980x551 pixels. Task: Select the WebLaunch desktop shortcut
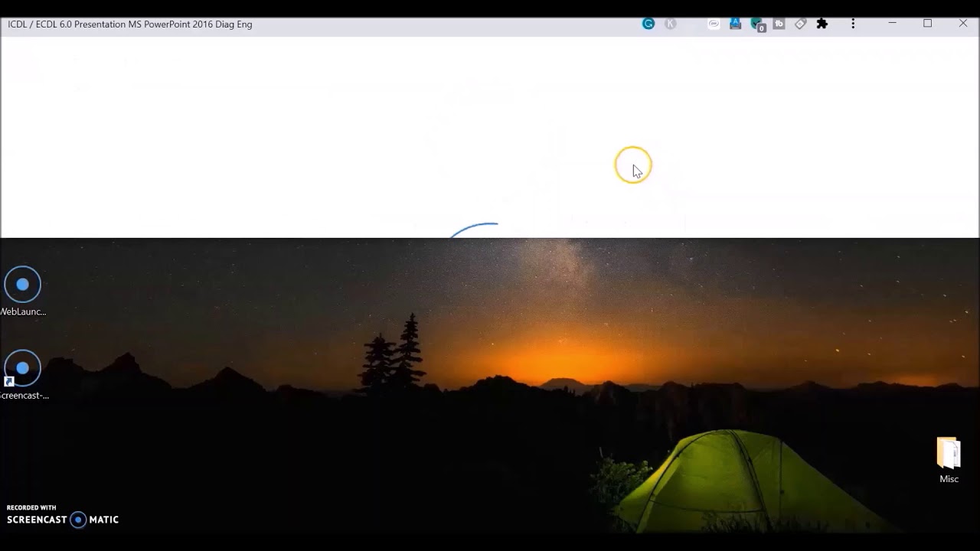23,292
